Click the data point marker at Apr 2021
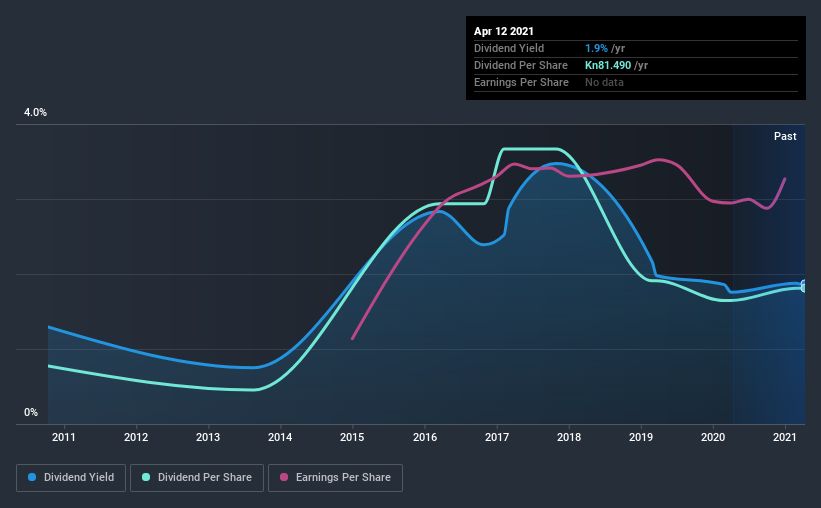This screenshot has width=821, height=508. click(x=804, y=286)
